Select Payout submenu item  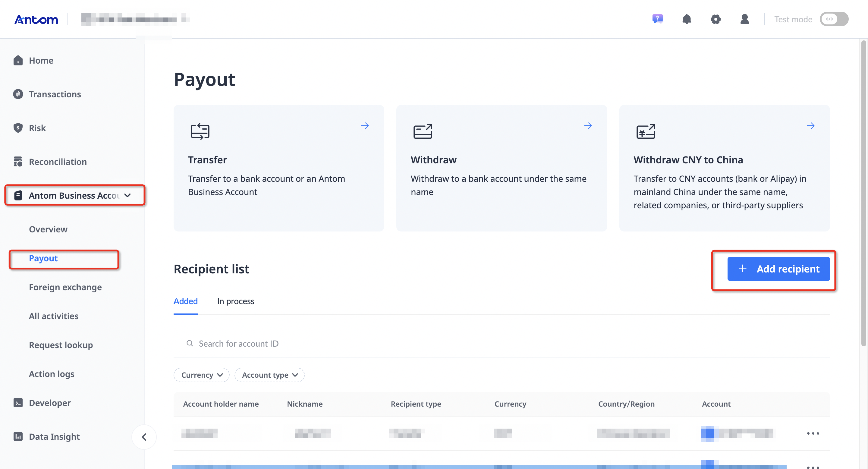pyautogui.click(x=43, y=258)
